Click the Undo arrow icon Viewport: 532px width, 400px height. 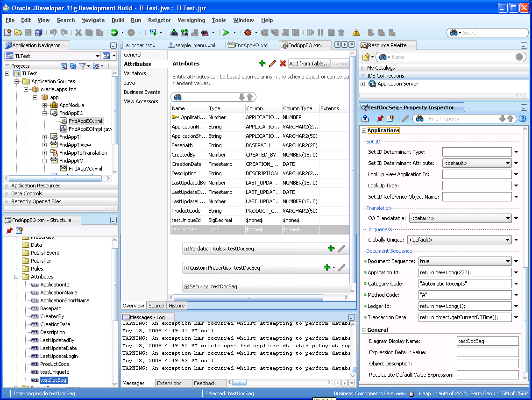click(53, 33)
